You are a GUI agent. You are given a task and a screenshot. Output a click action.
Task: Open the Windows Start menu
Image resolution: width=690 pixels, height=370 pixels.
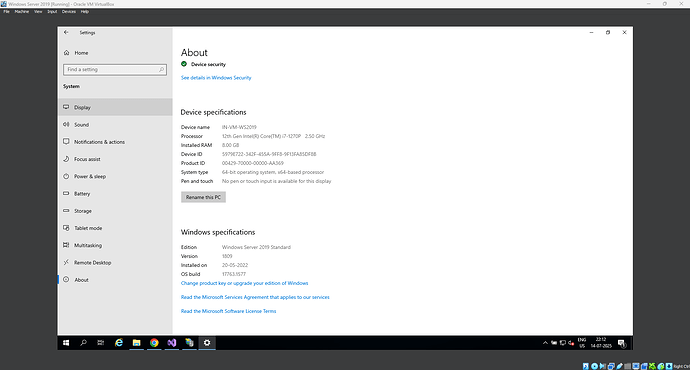(66, 343)
